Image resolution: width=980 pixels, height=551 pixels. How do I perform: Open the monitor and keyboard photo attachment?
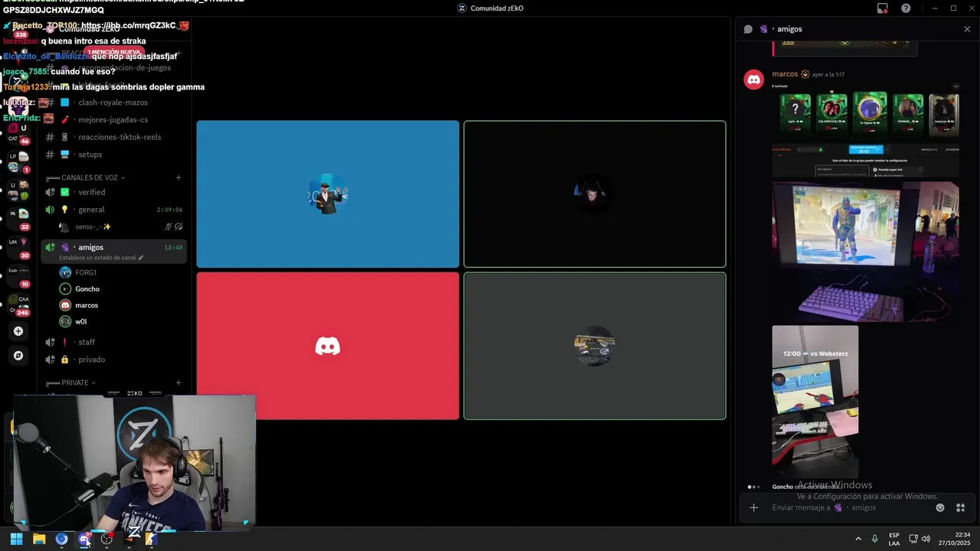pos(865,252)
